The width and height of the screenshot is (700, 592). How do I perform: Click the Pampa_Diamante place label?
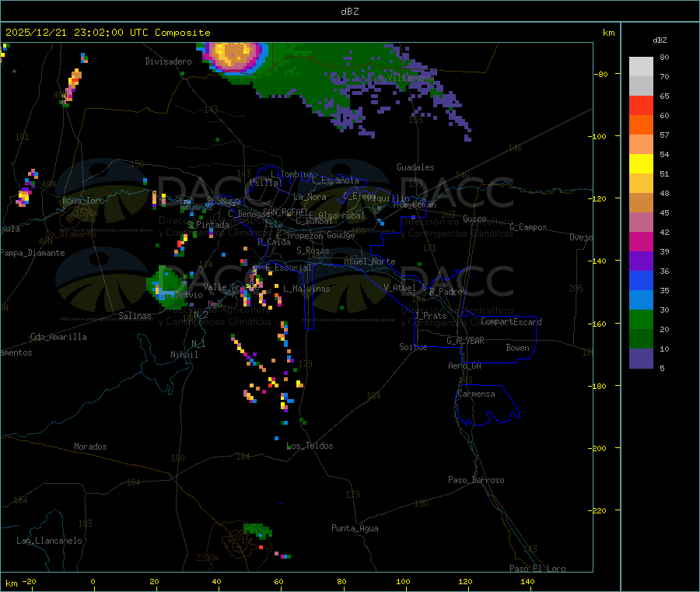pos(33,253)
